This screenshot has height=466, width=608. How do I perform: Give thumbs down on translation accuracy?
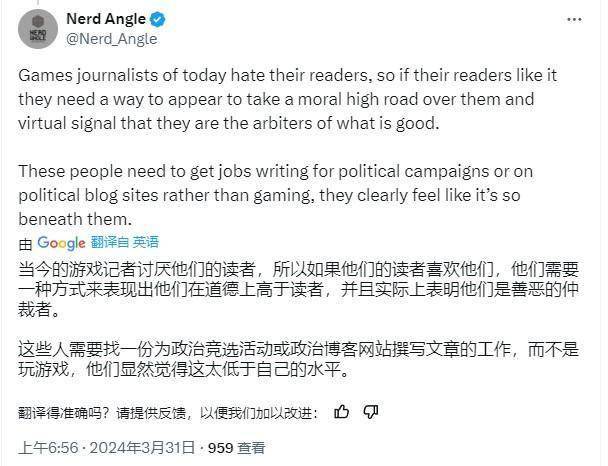tap(370, 411)
